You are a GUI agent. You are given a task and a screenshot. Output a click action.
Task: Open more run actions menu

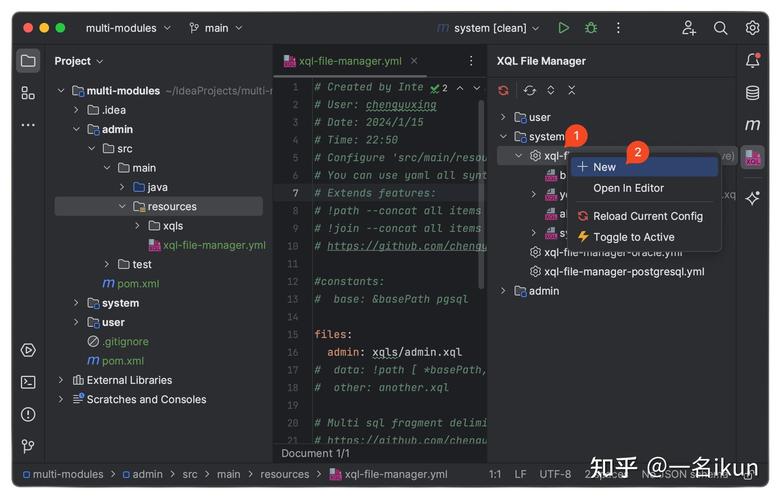(618, 28)
